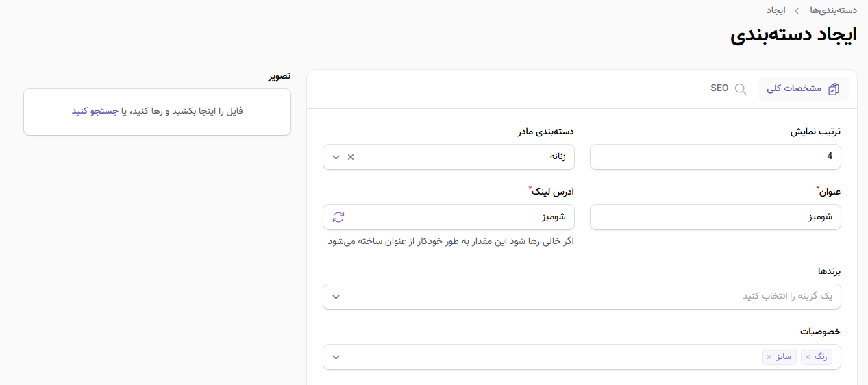
Task: Click the خصوصیات label
Action: (820, 331)
